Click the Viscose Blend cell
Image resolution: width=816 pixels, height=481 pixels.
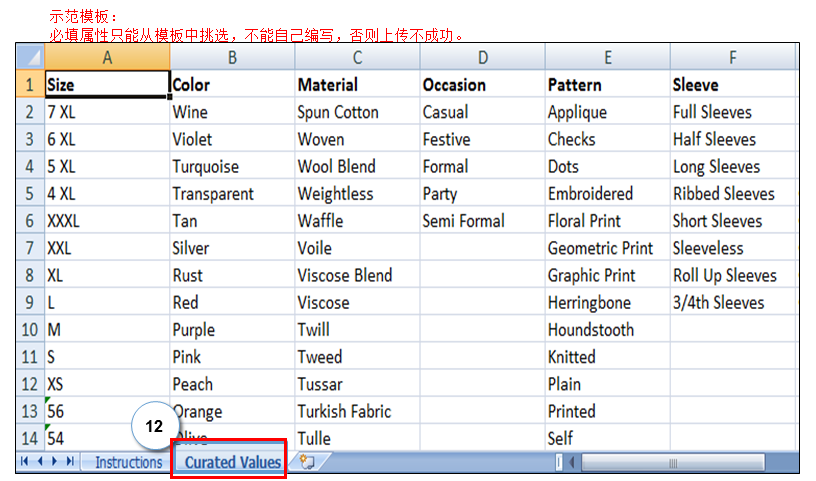[358, 275]
